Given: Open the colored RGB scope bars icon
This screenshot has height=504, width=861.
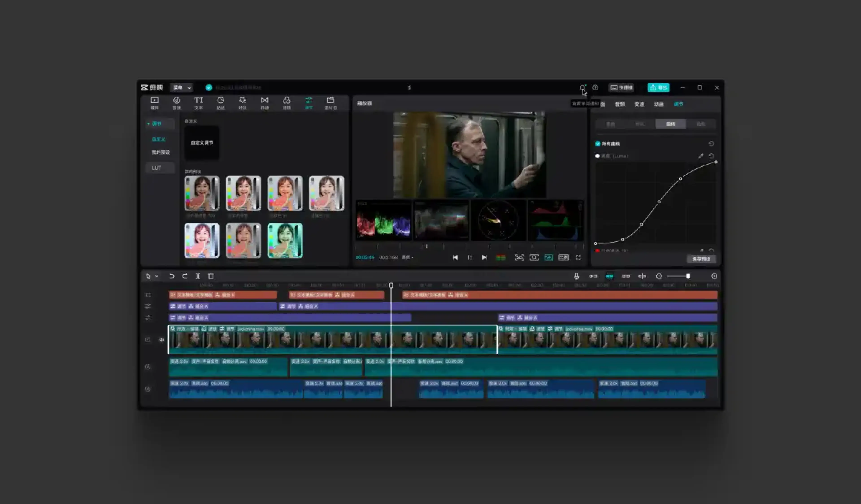Looking at the screenshot, I should click(500, 257).
